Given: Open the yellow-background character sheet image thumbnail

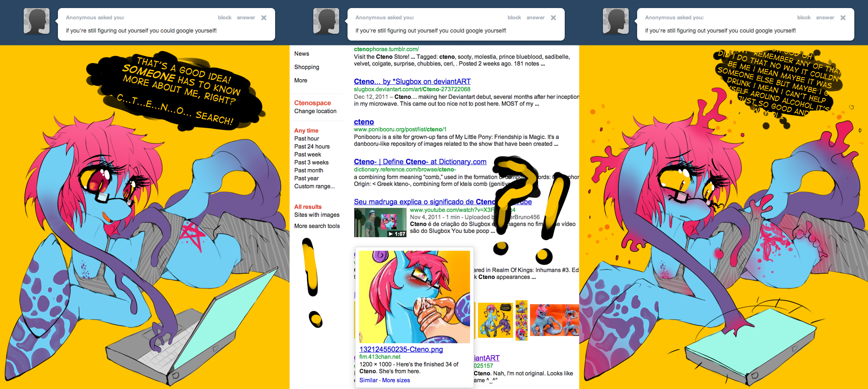Looking at the screenshot, I should click(x=496, y=320).
